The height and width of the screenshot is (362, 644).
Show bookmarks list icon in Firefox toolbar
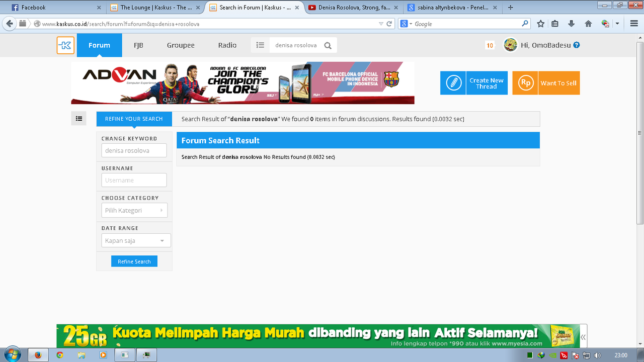coord(555,24)
